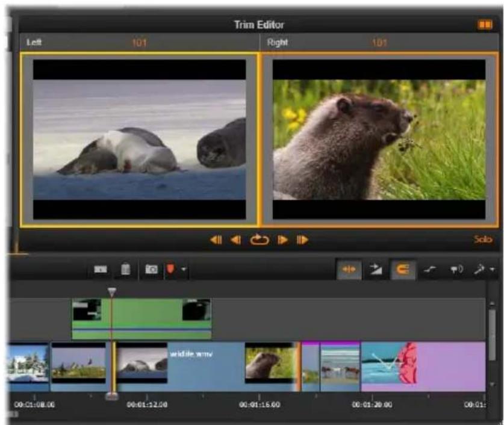Trim forward multiple frames button
The width and height of the screenshot is (504, 425).
coord(302,240)
